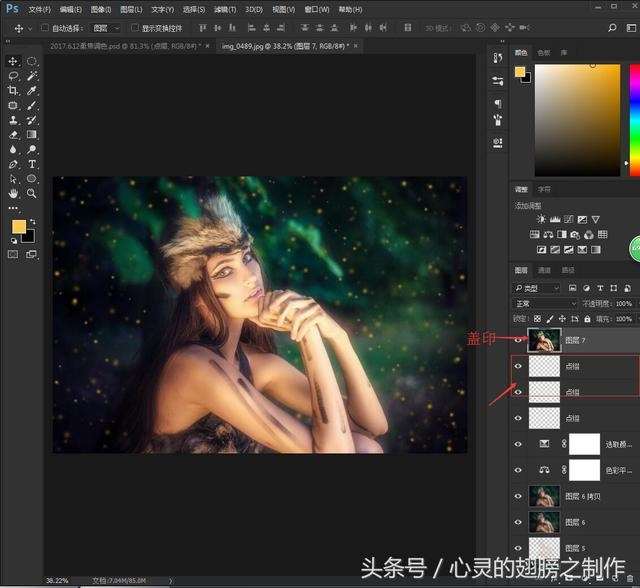The image size is (640, 588).
Task: Open the auto-select 图层 dropdown in options bar
Action: pyautogui.click(x=105, y=28)
